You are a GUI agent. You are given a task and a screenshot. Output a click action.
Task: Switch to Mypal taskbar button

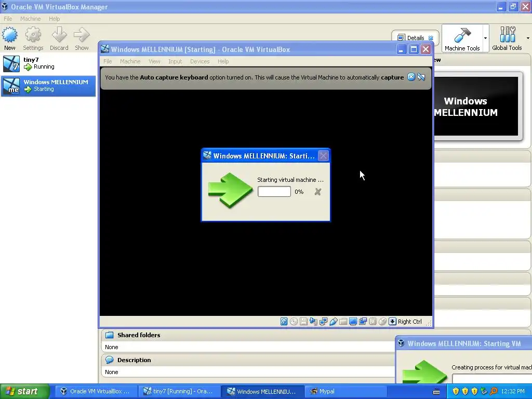click(345, 391)
